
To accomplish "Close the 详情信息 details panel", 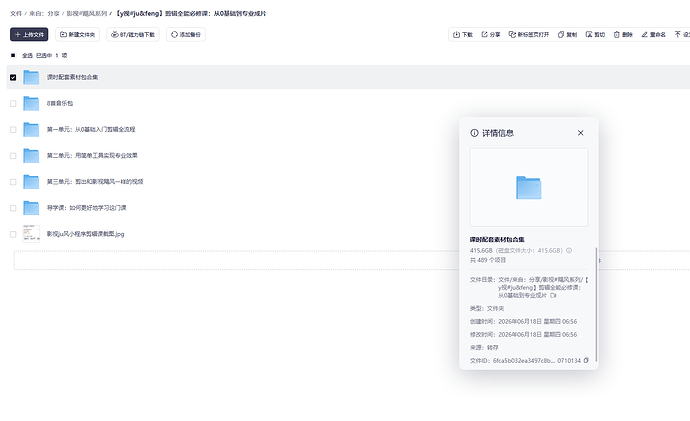I will (580, 133).
